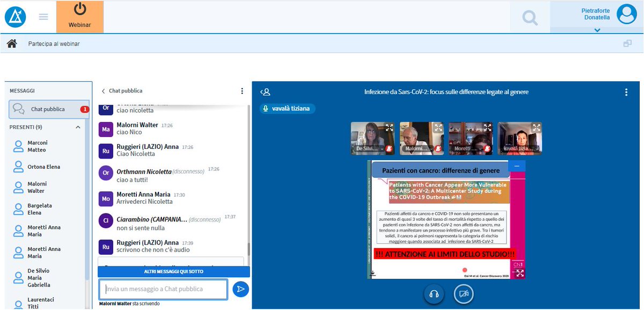Image resolution: width=644 pixels, height=310 pixels.
Task: Click the Partecipa al webinar breadcrumb
Action: [x=54, y=44]
